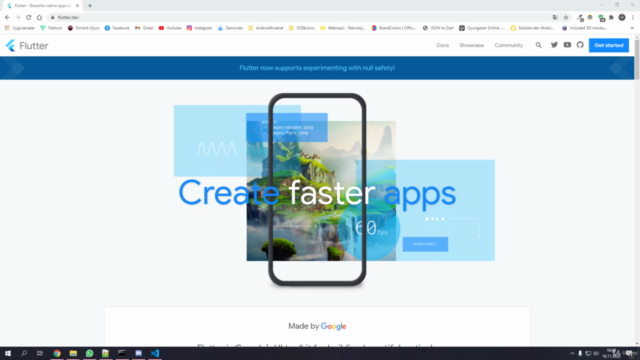Open the Uygulamalar apps bookmark
Viewport: 640px width, 360px height.
20,28
